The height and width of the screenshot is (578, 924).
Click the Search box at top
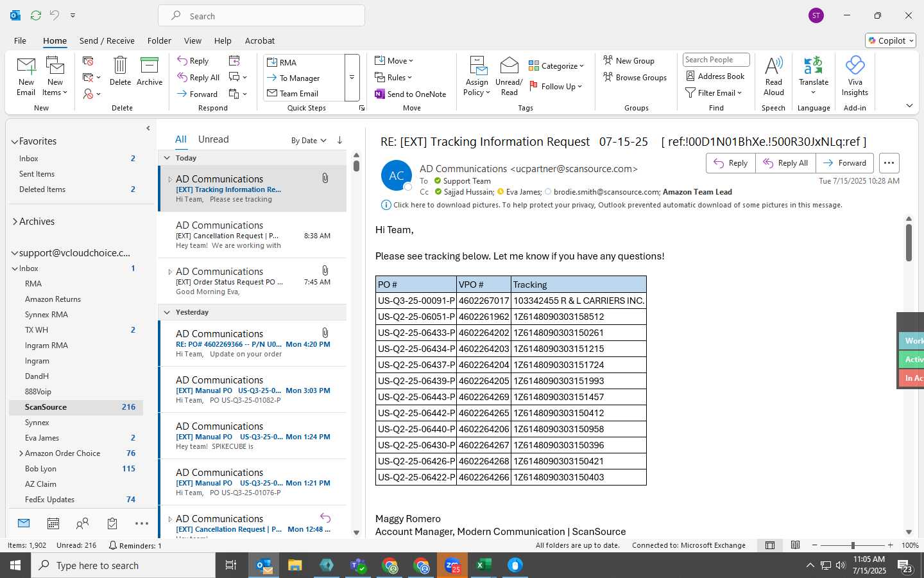[262, 16]
